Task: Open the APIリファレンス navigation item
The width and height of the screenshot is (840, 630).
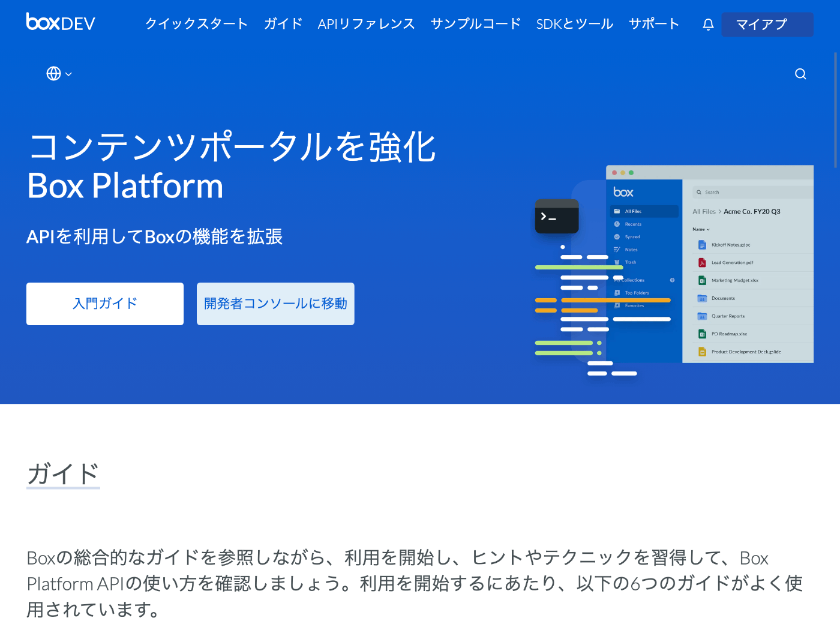Action: click(366, 24)
